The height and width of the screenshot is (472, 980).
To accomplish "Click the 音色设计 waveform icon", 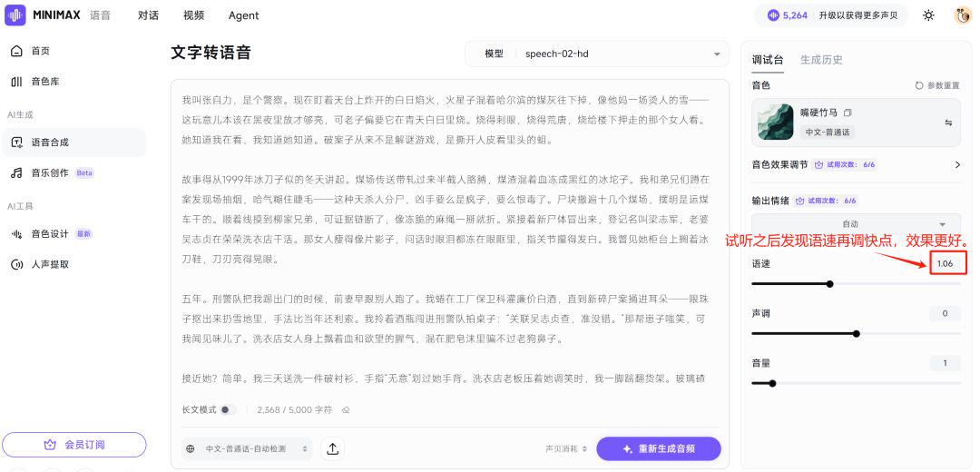I will point(17,234).
